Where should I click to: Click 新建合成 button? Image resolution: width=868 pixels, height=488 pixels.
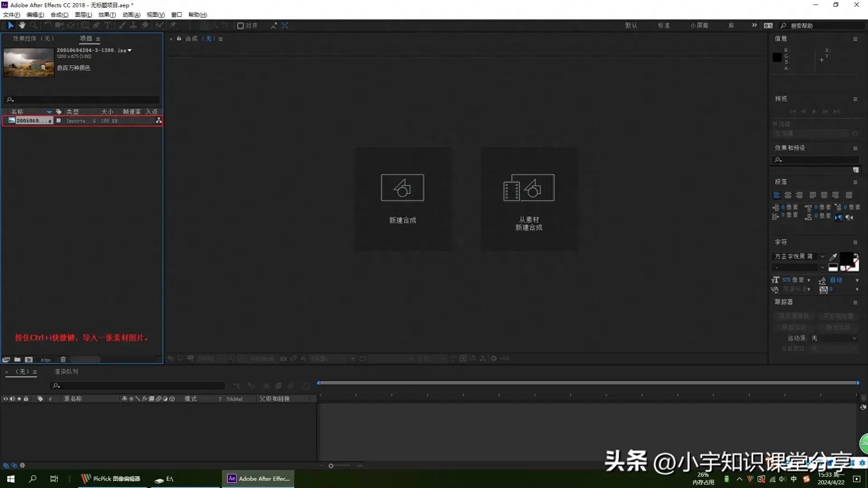coord(403,199)
